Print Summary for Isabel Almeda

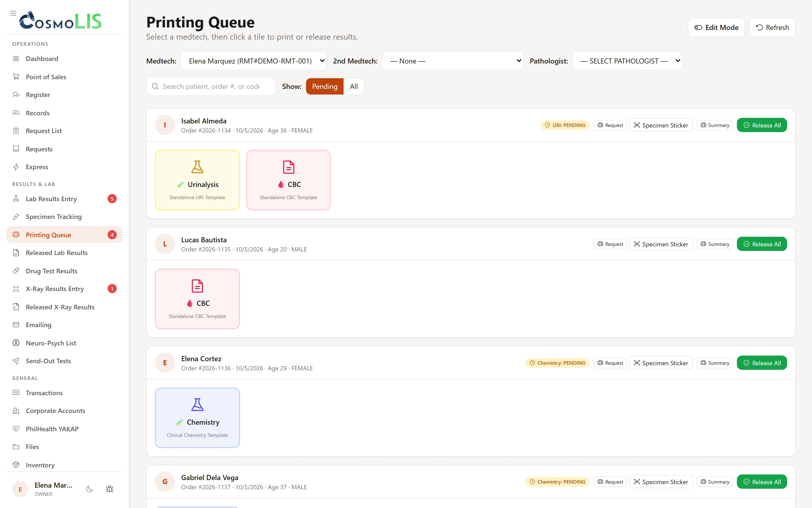tap(715, 125)
